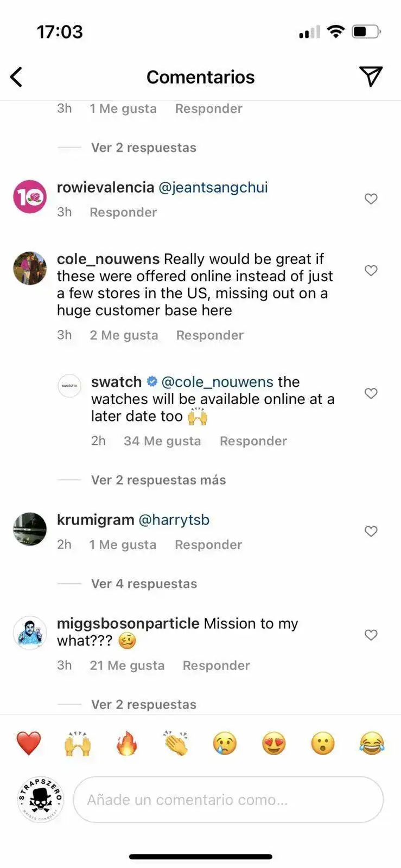Tap the back arrow in header

(17, 77)
